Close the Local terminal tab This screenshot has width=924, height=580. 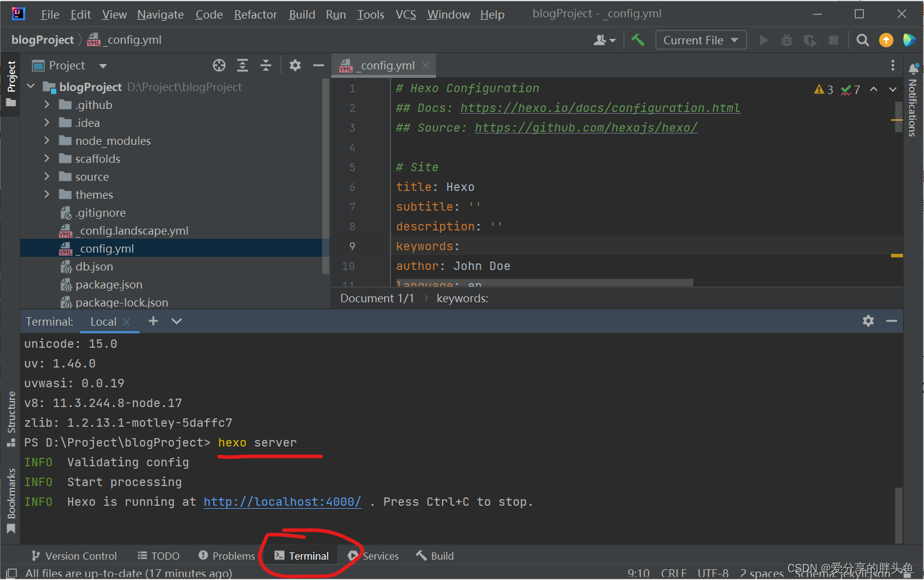pos(126,322)
